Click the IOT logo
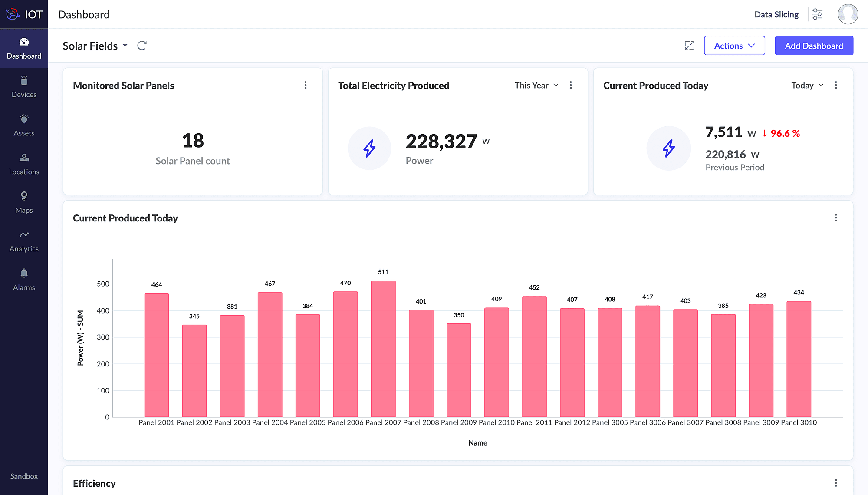Screen dimensions: 868x495 [x=24, y=14]
